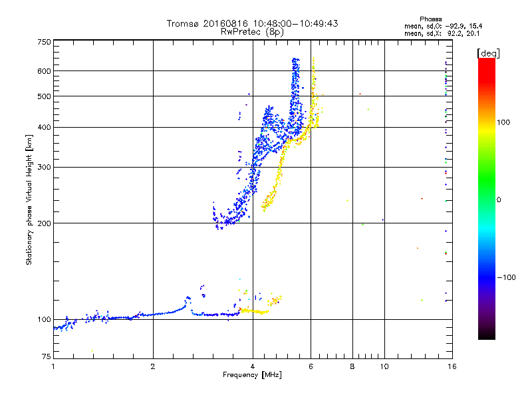Click the x-axis tick label '1'

click(53, 366)
